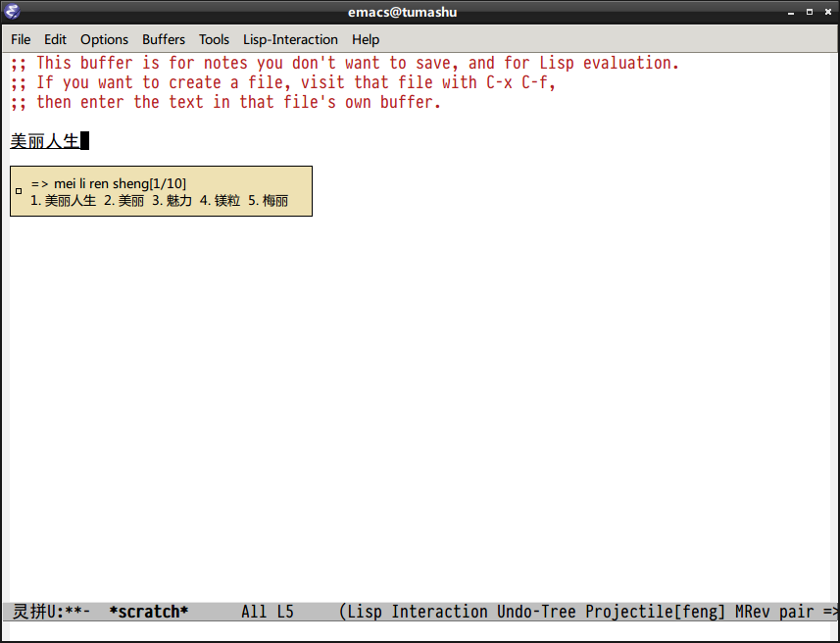Maximize the Emacs window
840x643 pixels.
[x=810, y=12]
